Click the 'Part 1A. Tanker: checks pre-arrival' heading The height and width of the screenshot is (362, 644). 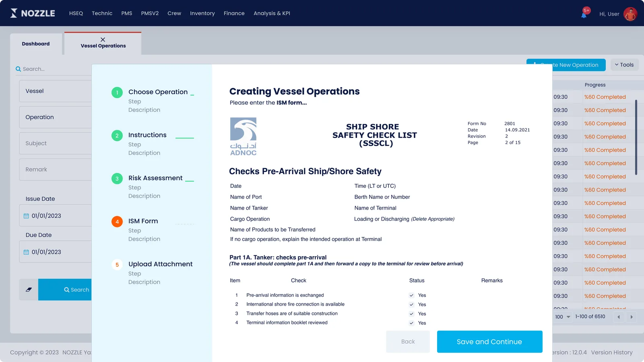[x=278, y=257]
